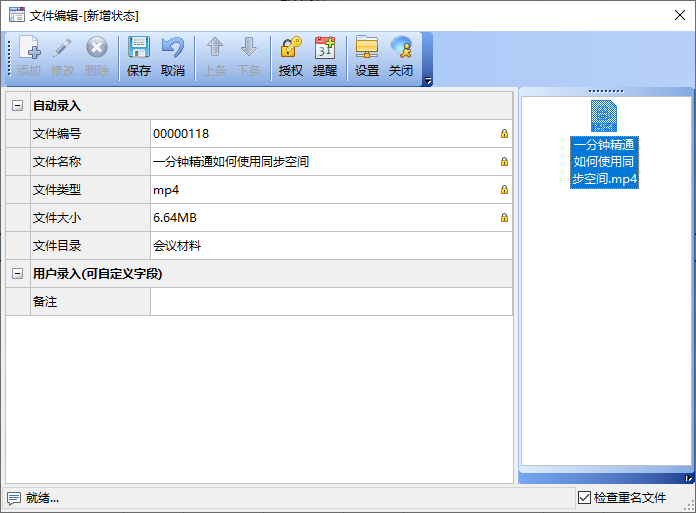Image resolution: width=696 pixels, height=513 pixels.
Task: Click toolbar drag grip handle
Action: [9, 57]
